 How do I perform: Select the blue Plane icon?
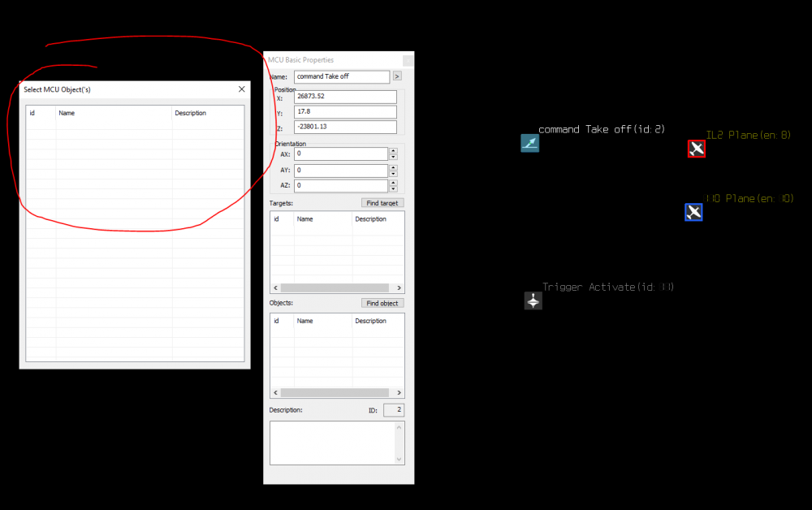693,212
